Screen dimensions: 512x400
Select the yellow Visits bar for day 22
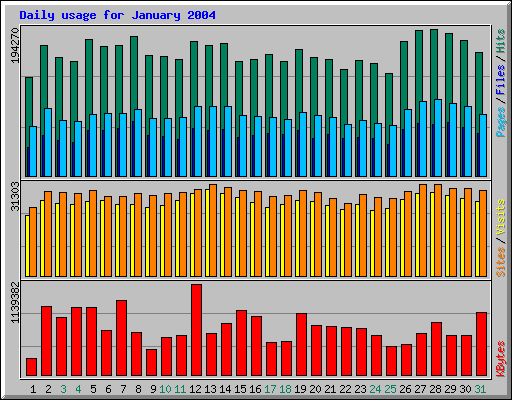pos(342,243)
